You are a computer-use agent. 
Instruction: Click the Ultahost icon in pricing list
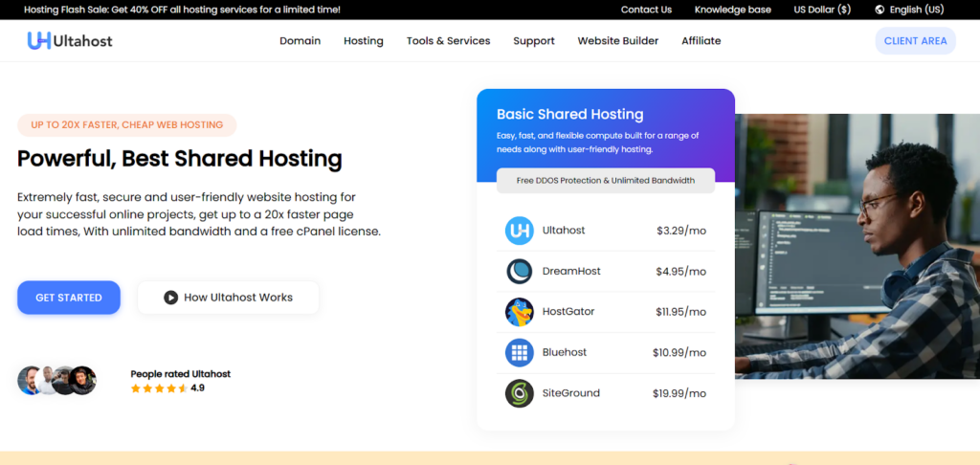519,231
